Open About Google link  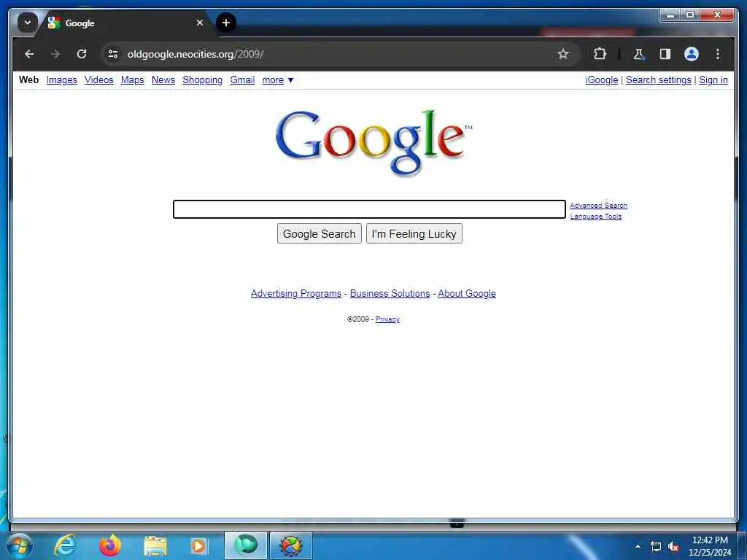click(467, 293)
